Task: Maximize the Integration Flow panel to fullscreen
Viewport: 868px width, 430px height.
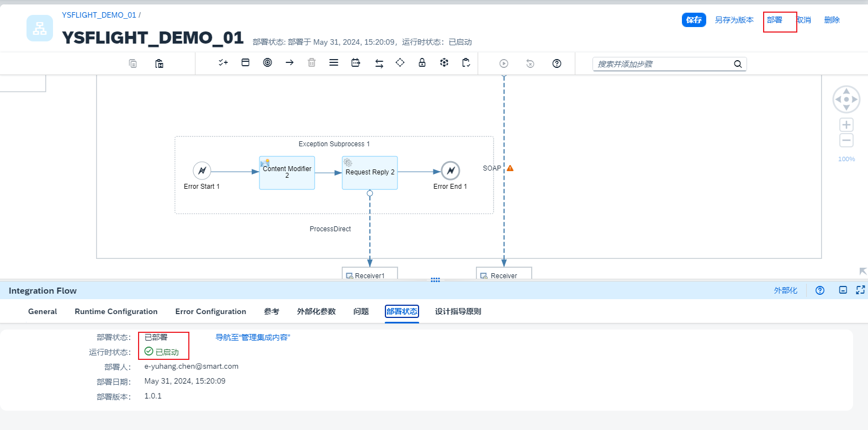Action: pos(860,290)
